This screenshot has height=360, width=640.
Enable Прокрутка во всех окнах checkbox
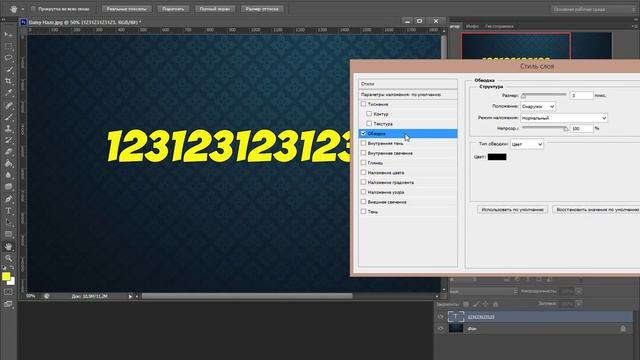tap(33, 9)
